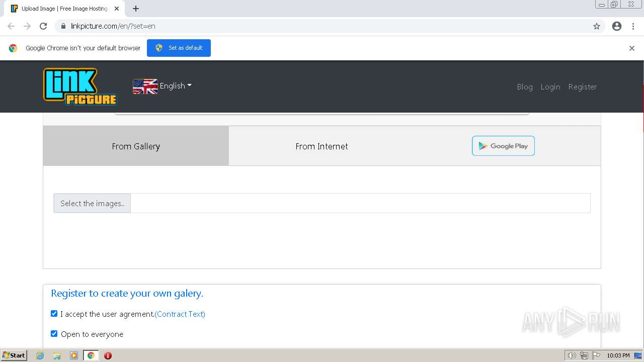Open the English language dropdown
The height and width of the screenshot is (362, 644).
coord(176,86)
